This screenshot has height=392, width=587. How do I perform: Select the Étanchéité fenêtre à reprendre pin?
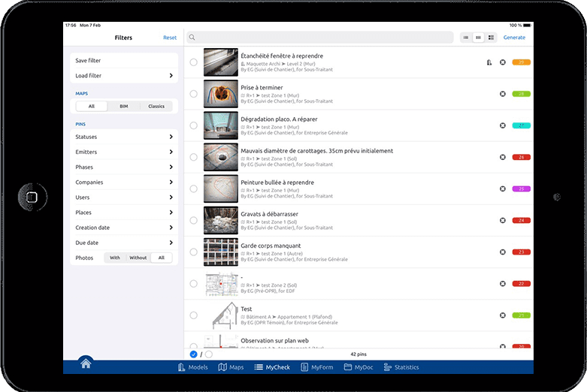point(194,62)
